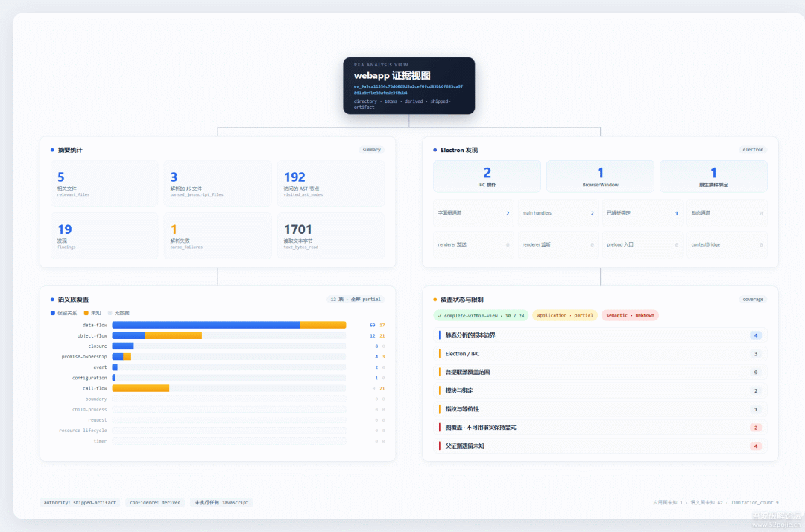
Task: Click the 'authority: shipped-artifact' footer chip
Action: (80, 503)
